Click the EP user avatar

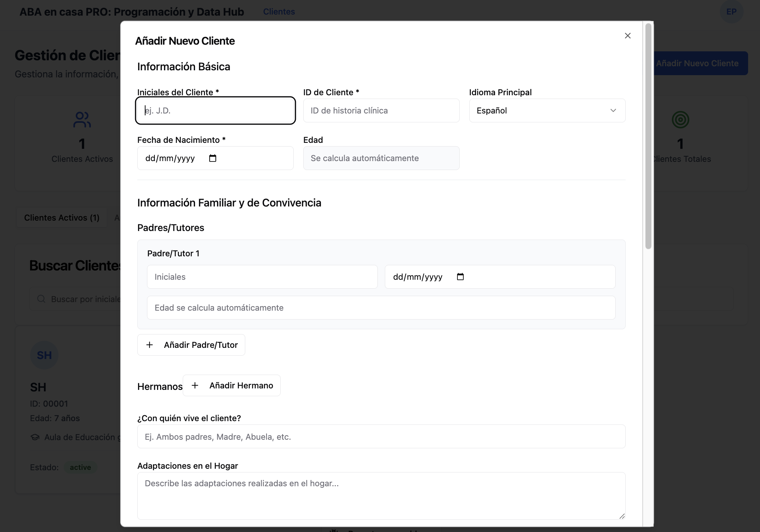point(731,12)
